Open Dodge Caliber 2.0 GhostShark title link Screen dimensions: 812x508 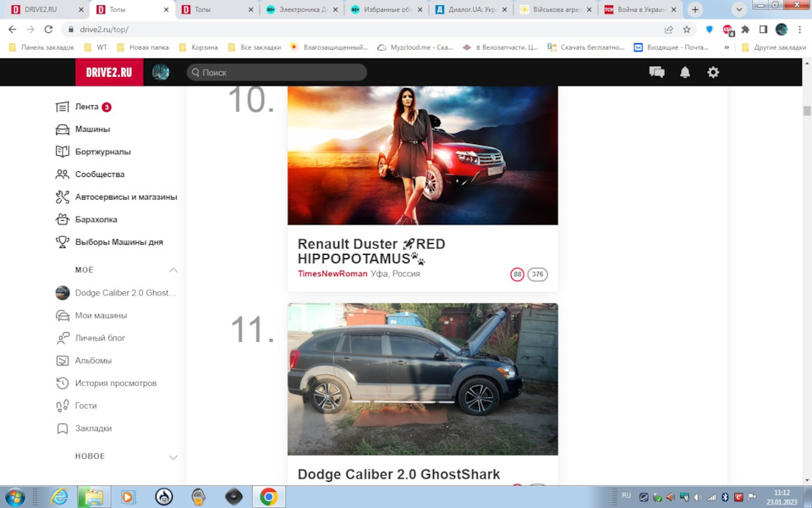[398, 474]
